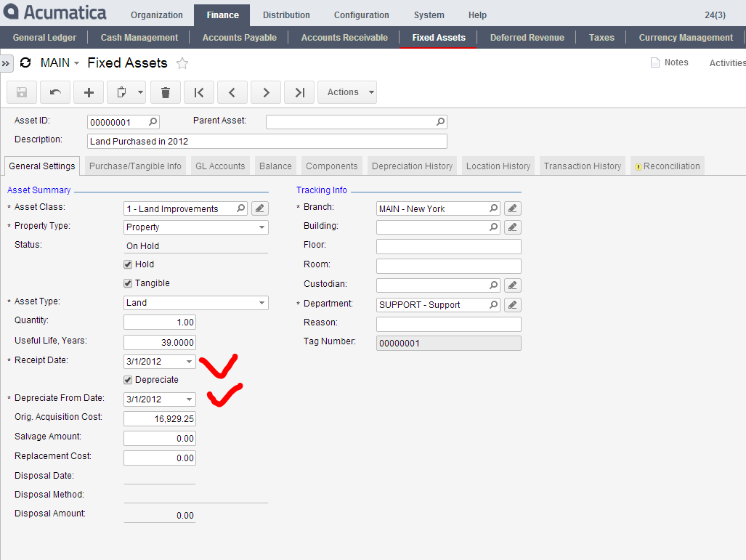Screen dimensions: 746x560
Task: Go to General Ledger module
Action: [44, 38]
